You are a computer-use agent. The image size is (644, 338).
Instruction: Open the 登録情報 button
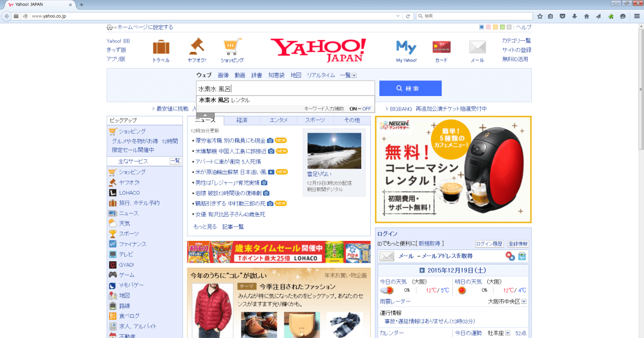click(x=518, y=244)
